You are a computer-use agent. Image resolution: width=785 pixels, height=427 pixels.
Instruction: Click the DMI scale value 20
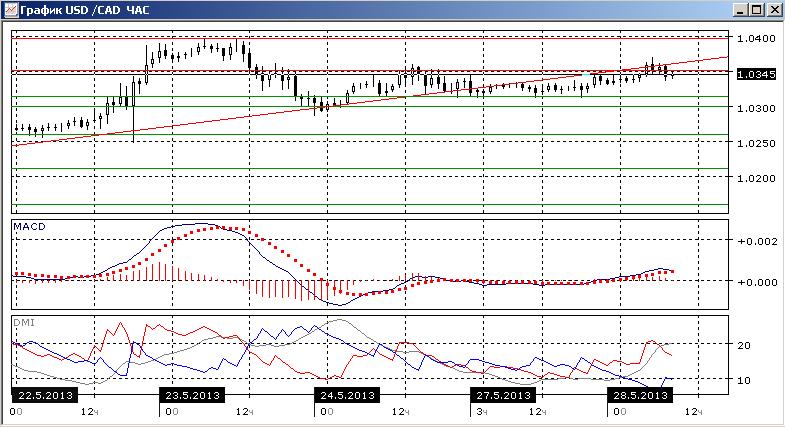pos(744,345)
